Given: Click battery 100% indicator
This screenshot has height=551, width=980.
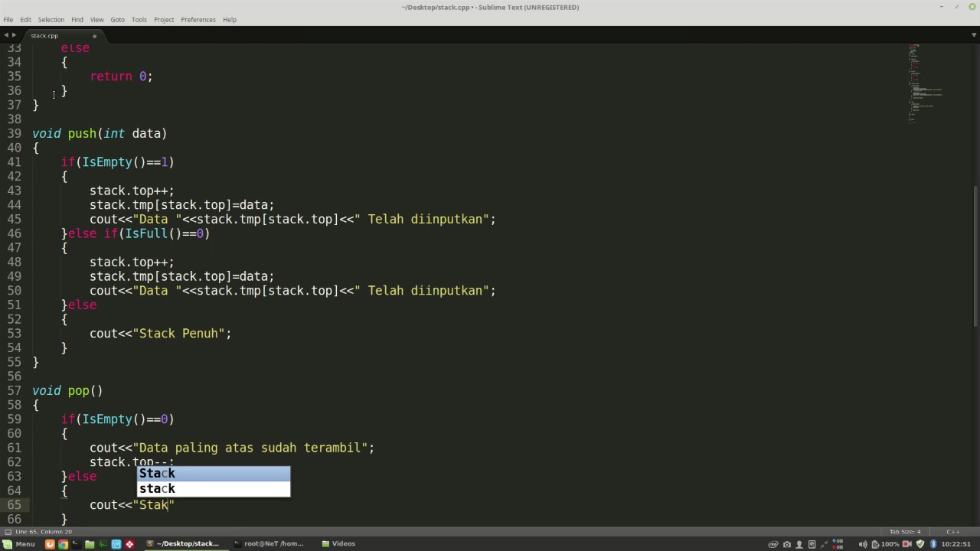Looking at the screenshot, I should click(x=885, y=544).
